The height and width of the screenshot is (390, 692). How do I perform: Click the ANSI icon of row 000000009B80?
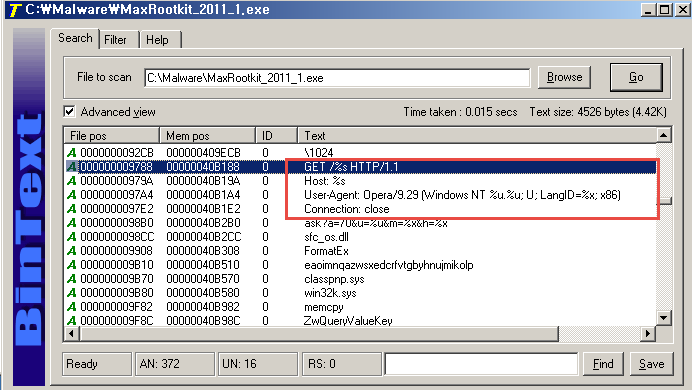pyautogui.click(x=71, y=293)
